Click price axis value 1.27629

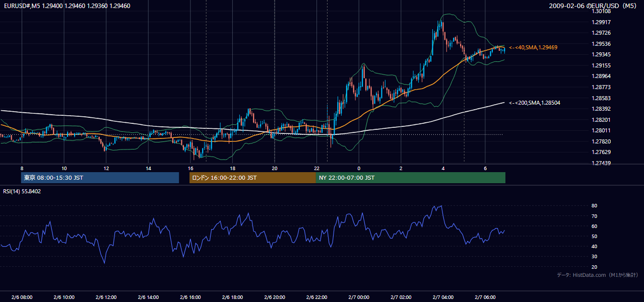click(601, 152)
